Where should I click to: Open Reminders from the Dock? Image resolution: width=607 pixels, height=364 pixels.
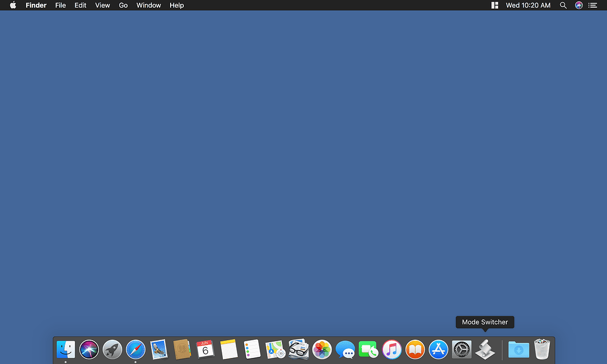252,349
